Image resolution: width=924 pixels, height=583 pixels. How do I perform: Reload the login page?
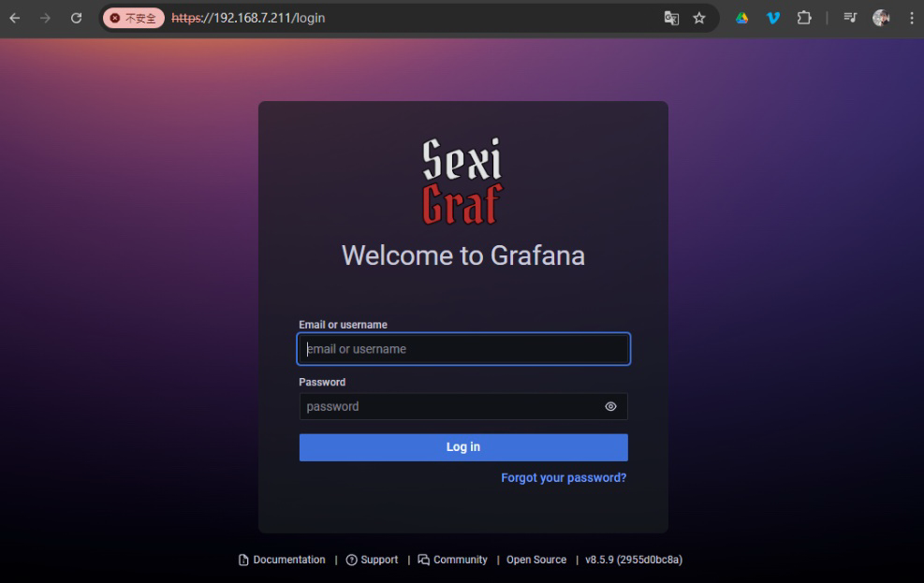coord(76,19)
